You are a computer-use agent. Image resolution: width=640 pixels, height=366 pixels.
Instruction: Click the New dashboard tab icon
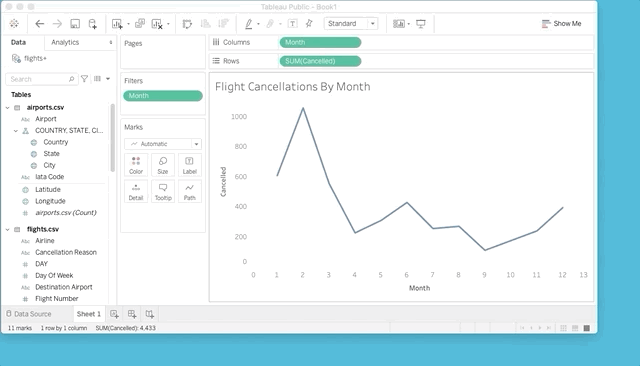coord(132,314)
